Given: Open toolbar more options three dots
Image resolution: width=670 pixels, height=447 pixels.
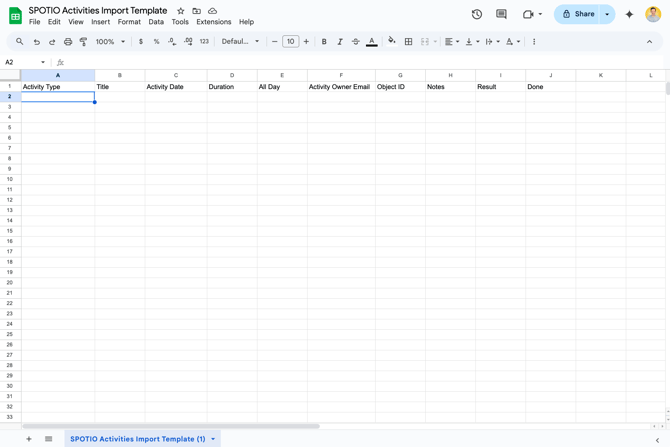Looking at the screenshot, I should click(x=534, y=41).
